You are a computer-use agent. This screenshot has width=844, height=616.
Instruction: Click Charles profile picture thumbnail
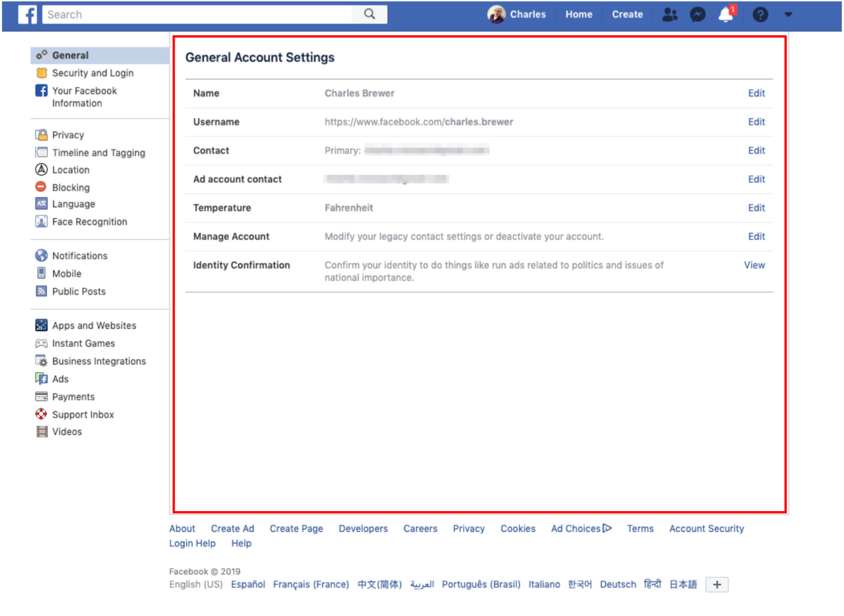[x=496, y=14]
